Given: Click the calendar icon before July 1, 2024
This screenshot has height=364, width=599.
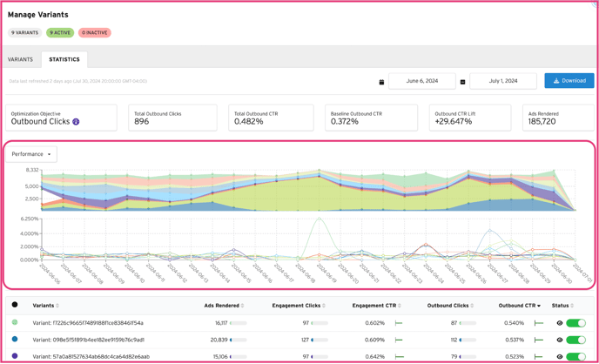Looking at the screenshot, I should tap(462, 82).
